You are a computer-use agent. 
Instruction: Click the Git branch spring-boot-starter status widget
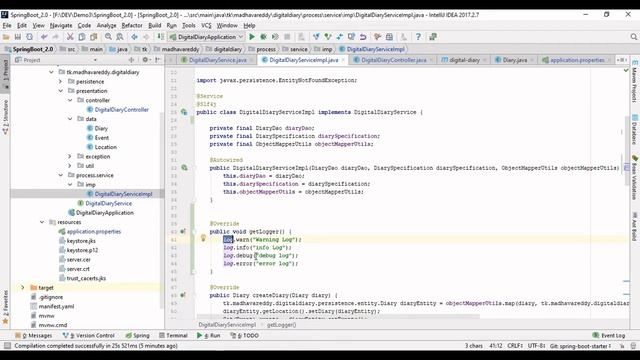point(580,346)
